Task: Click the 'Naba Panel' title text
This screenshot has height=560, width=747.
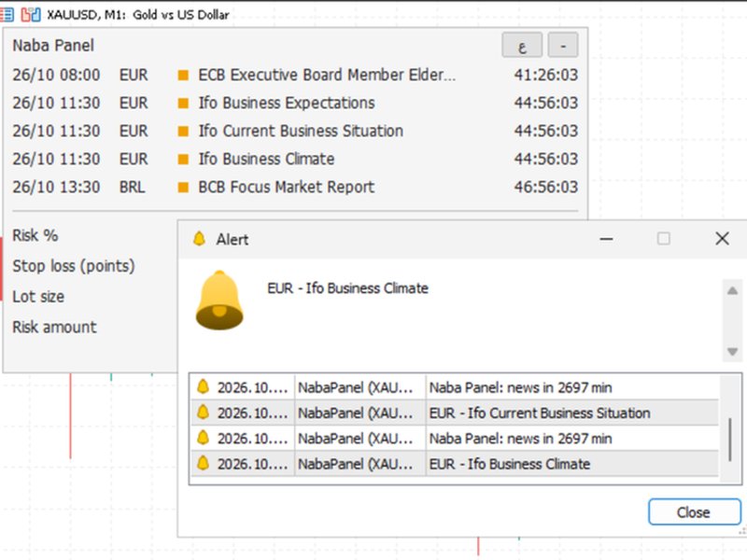Action: point(53,46)
